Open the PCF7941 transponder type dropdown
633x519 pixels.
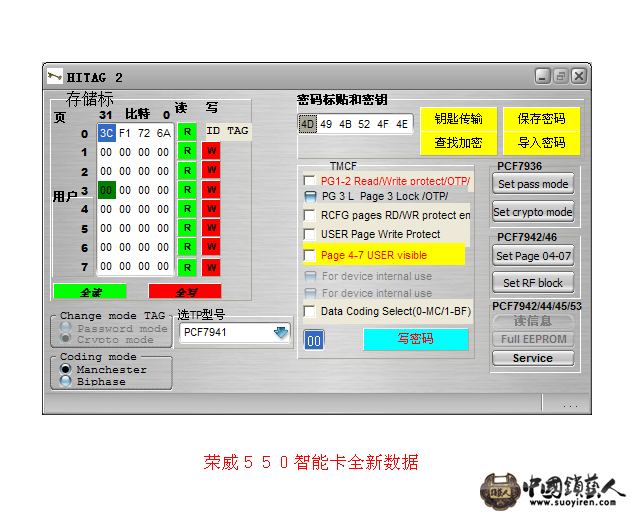point(235,333)
